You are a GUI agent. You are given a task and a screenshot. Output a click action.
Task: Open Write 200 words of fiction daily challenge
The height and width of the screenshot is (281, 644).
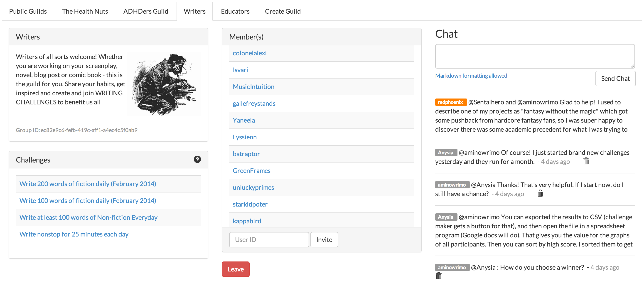[x=88, y=184]
